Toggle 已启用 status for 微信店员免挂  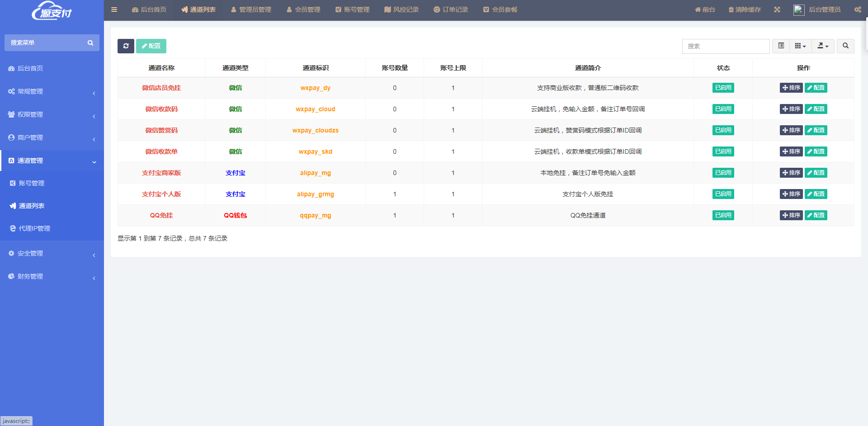[723, 88]
